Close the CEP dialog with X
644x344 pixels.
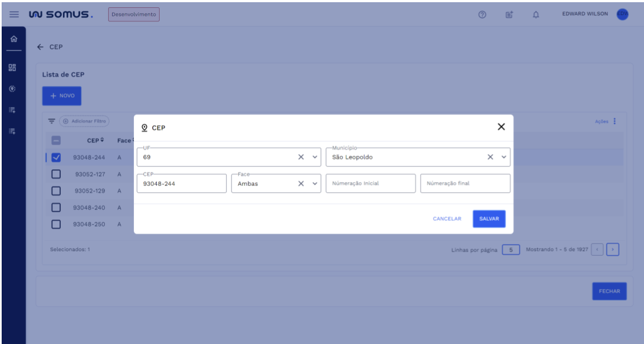click(501, 127)
